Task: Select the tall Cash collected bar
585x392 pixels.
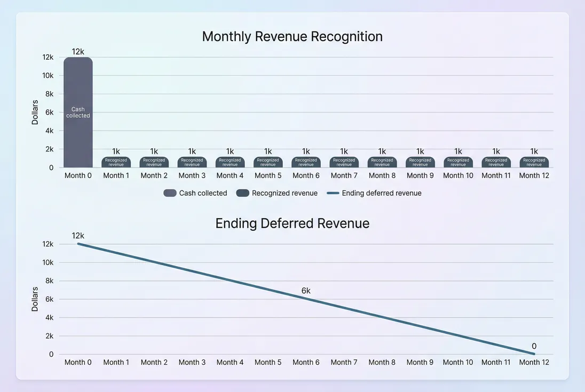Action: [x=78, y=112]
